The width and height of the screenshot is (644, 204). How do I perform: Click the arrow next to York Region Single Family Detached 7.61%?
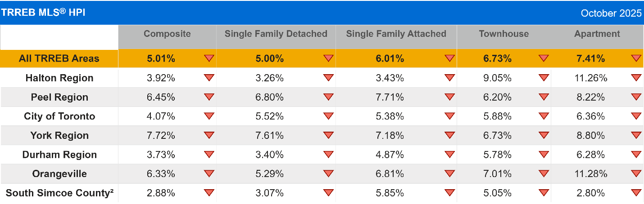pos(328,135)
